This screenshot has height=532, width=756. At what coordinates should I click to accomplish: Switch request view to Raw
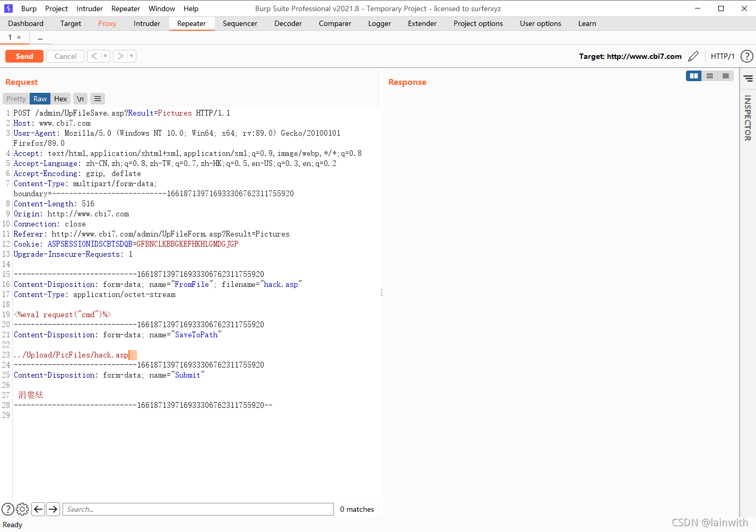(x=40, y=99)
